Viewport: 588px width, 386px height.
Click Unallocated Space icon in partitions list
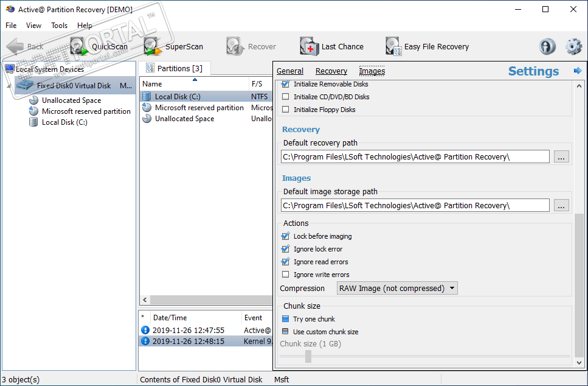click(x=147, y=118)
